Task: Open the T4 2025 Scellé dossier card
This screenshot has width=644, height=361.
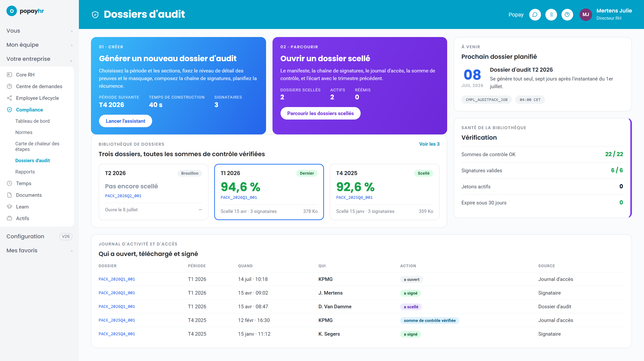Action: [x=385, y=192]
